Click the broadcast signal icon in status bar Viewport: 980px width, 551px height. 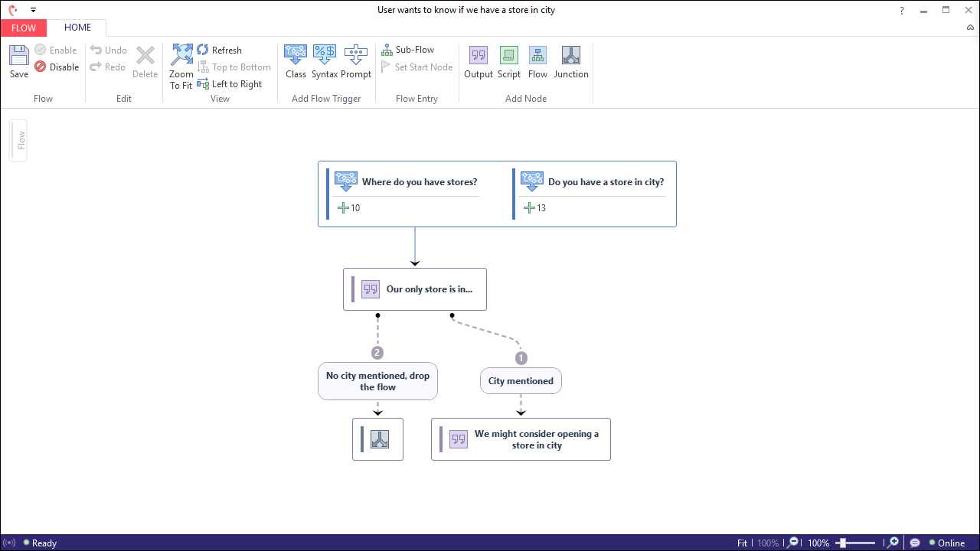point(10,543)
